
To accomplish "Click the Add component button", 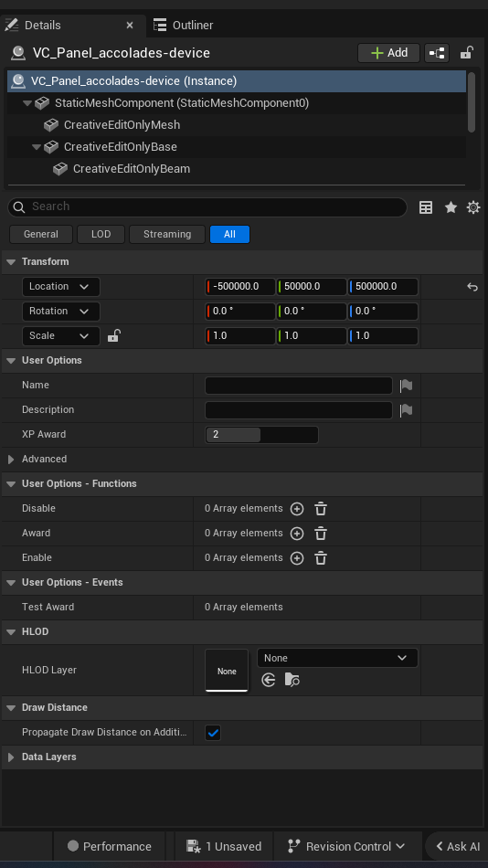I will pyautogui.click(x=389, y=53).
